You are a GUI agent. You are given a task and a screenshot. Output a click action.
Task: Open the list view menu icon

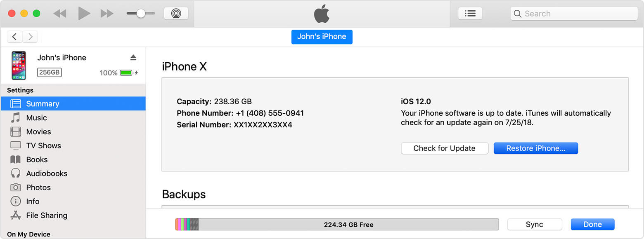(x=470, y=14)
